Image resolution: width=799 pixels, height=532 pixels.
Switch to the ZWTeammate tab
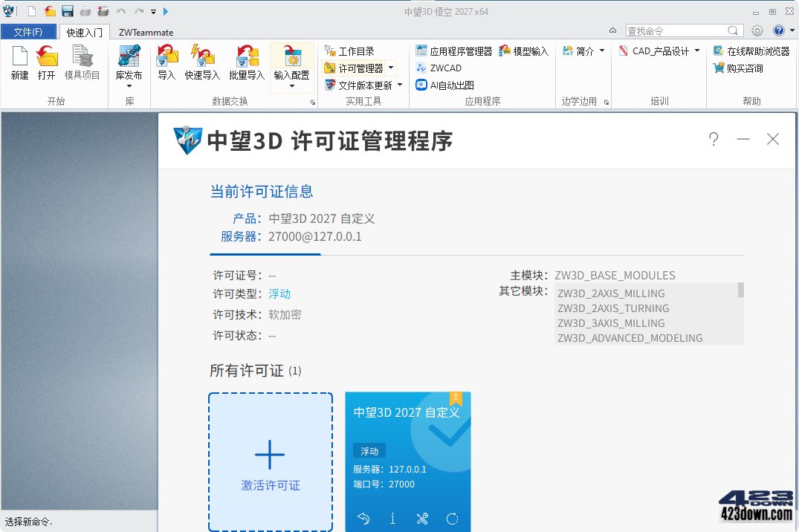[x=146, y=32]
